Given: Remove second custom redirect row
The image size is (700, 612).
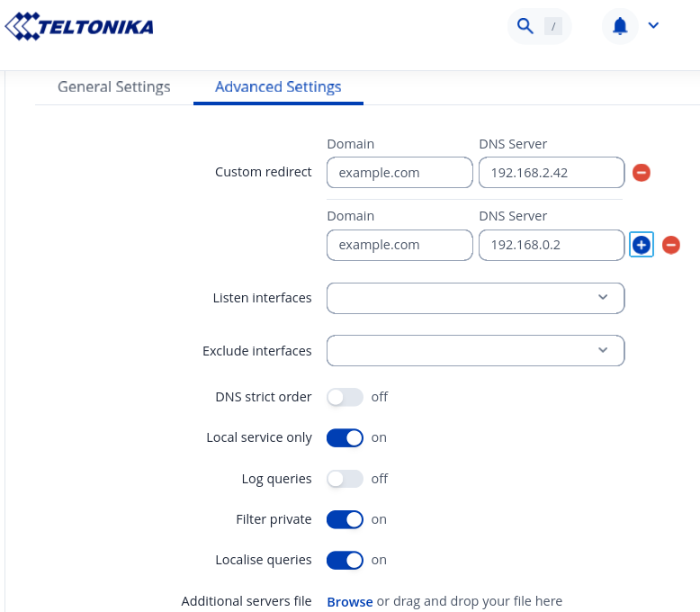Looking at the screenshot, I should (671, 245).
